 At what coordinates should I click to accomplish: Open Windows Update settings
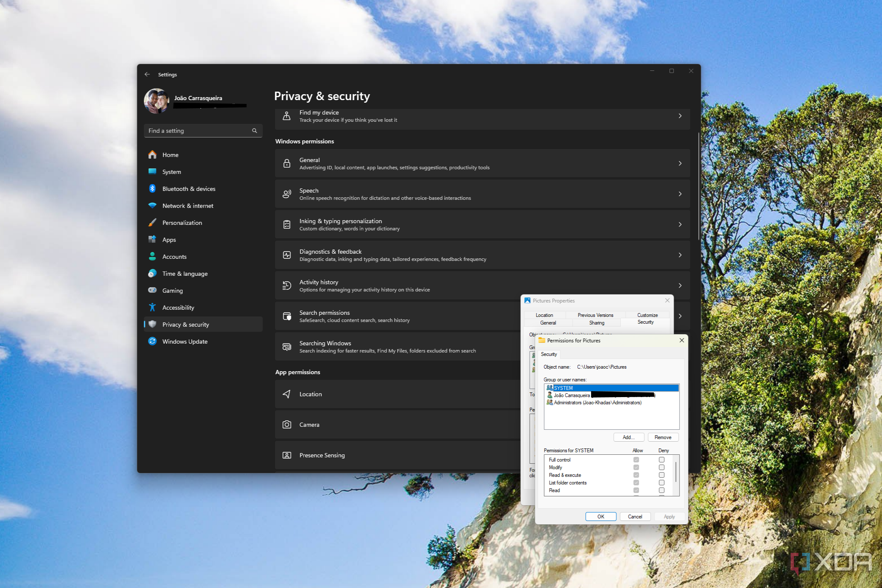point(203,342)
